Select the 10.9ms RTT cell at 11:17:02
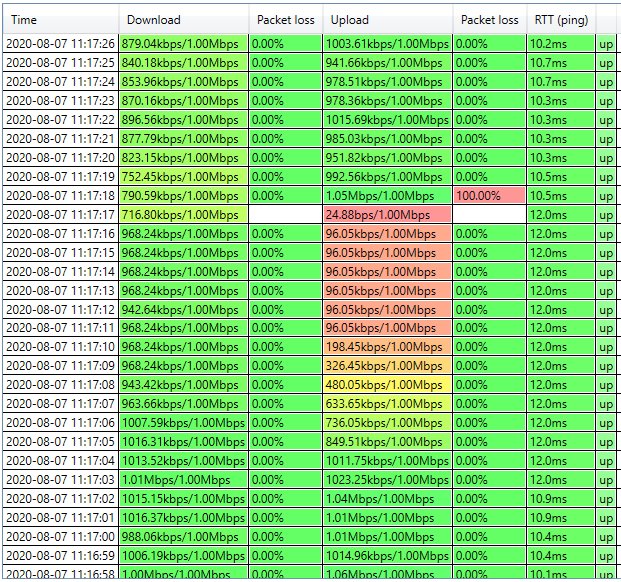 tap(560, 498)
